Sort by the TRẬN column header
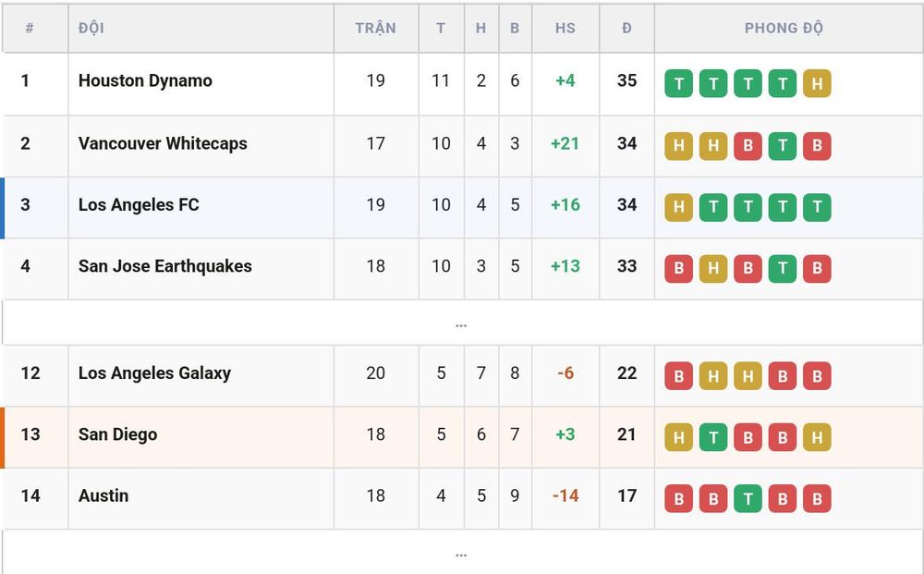Image resolution: width=924 pixels, height=574 pixels. 375,28
